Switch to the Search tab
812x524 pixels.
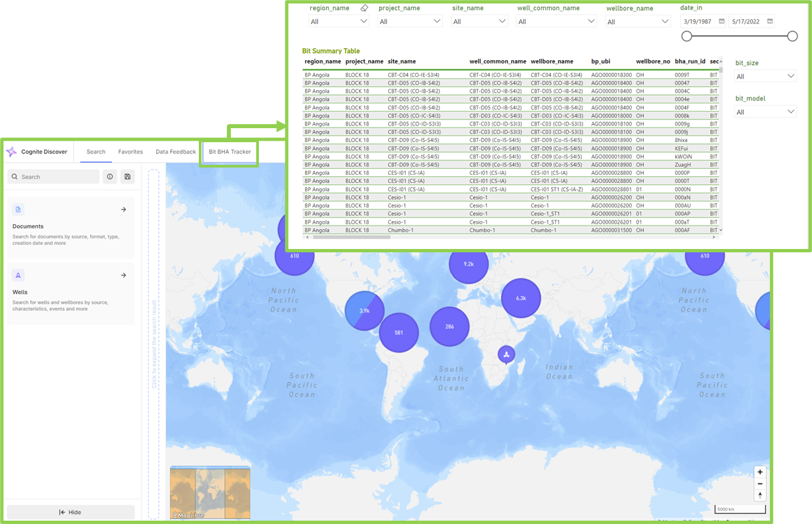click(x=96, y=152)
